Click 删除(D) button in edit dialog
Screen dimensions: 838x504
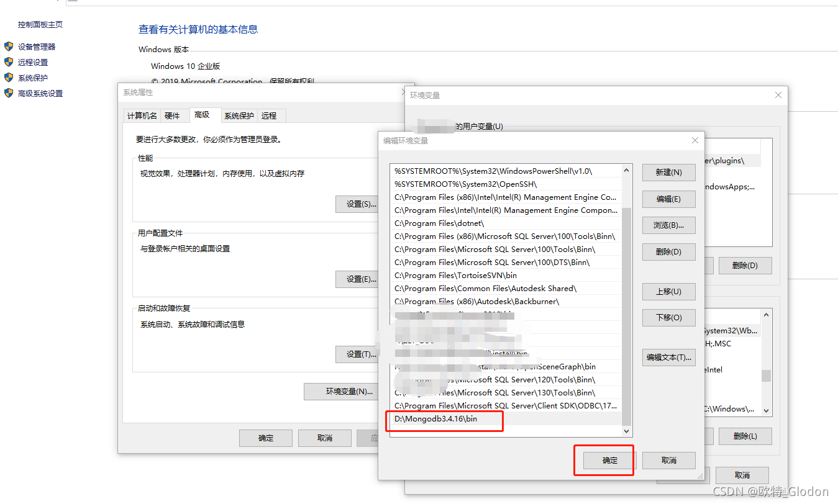coord(668,251)
